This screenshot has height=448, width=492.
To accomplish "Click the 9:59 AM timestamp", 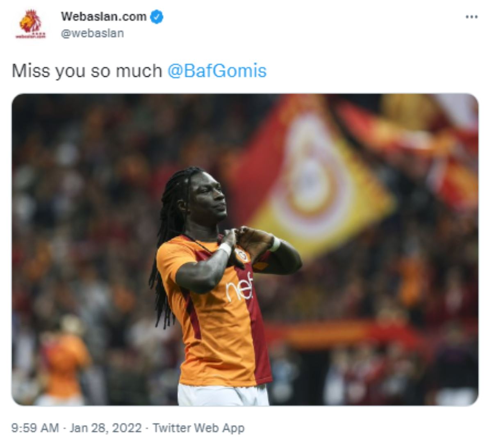I will tap(35, 428).
